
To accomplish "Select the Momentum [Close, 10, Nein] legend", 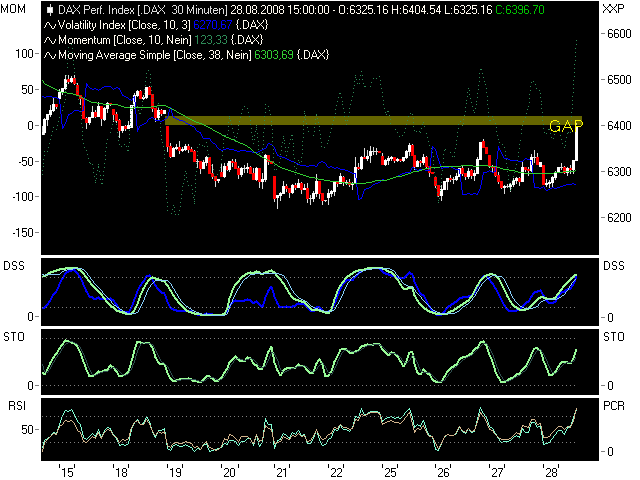I will coord(124,40).
